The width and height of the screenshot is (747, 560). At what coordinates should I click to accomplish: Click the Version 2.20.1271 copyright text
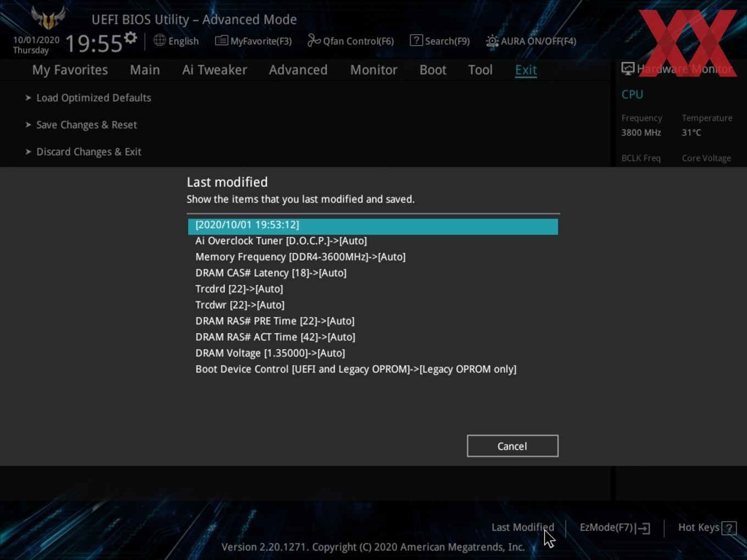(x=373, y=547)
